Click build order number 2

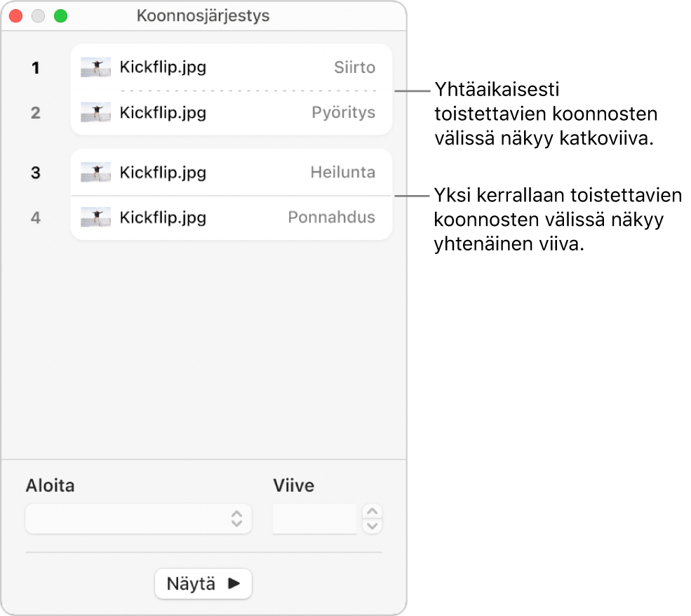click(x=36, y=113)
